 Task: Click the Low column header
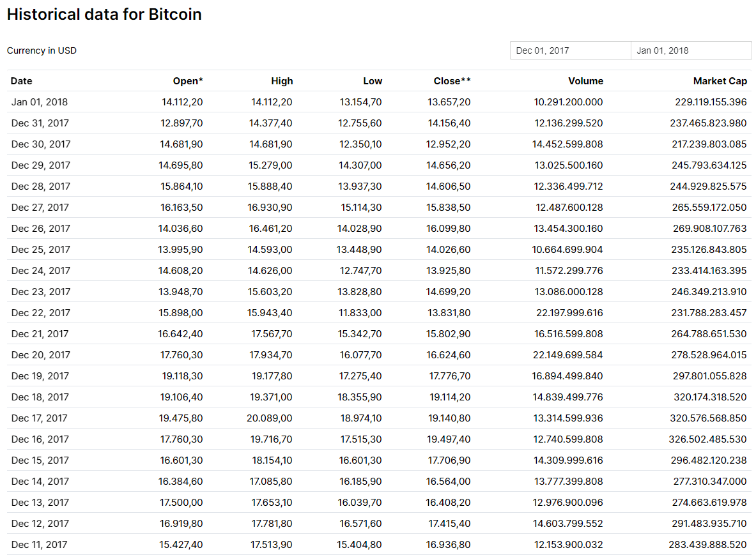[373, 81]
